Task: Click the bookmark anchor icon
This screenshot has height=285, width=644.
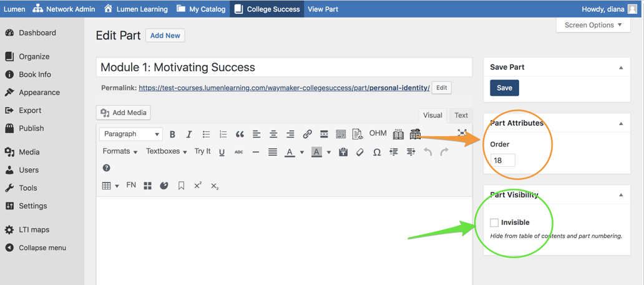Action: click(181, 186)
